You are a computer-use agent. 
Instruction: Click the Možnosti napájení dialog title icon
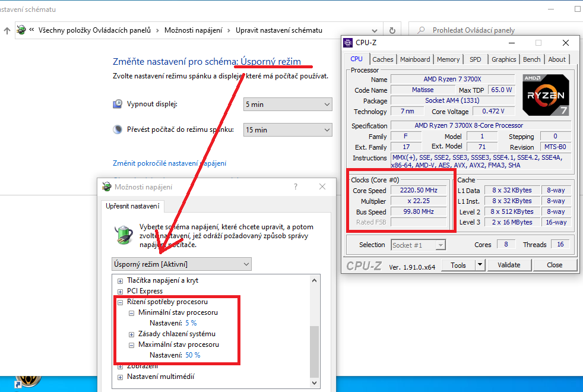[107, 186]
